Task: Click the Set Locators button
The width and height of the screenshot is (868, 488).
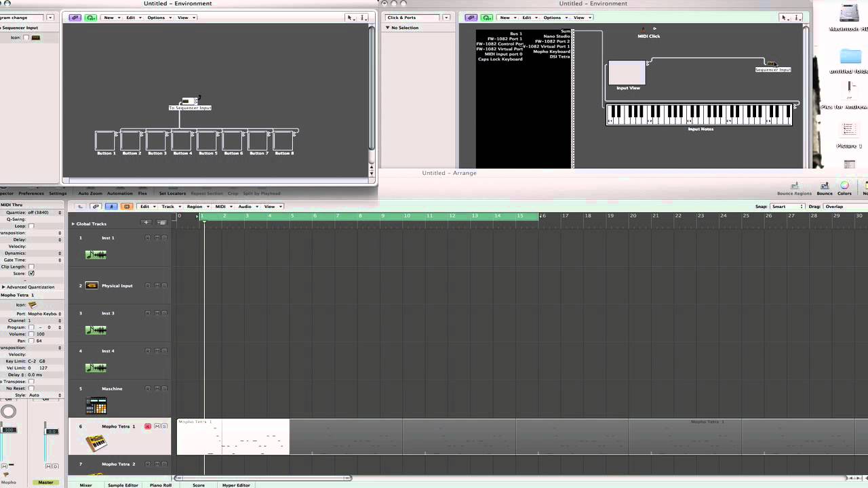Action: pyautogui.click(x=172, y=194)
